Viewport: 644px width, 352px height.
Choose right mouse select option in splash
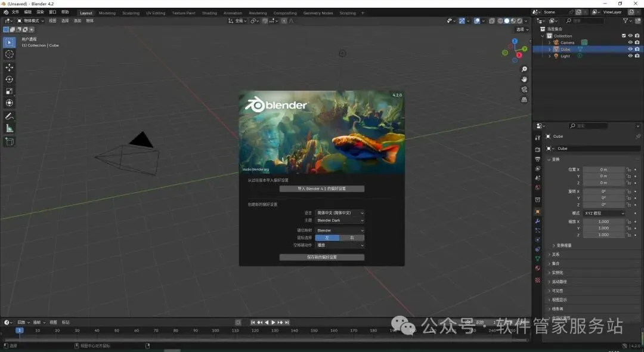point(352,238)
